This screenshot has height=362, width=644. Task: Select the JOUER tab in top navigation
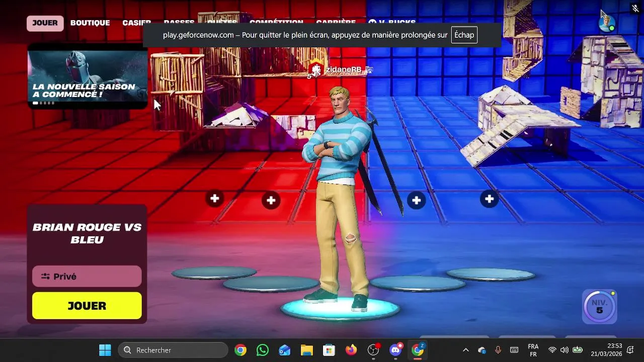click(x=45, y=23)
